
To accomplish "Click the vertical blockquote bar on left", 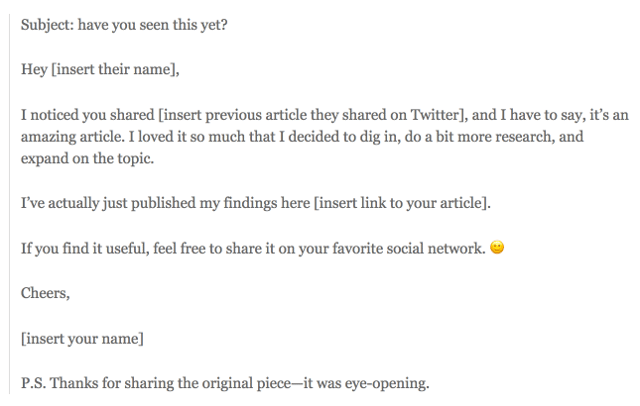I will [x=9, y=204].
